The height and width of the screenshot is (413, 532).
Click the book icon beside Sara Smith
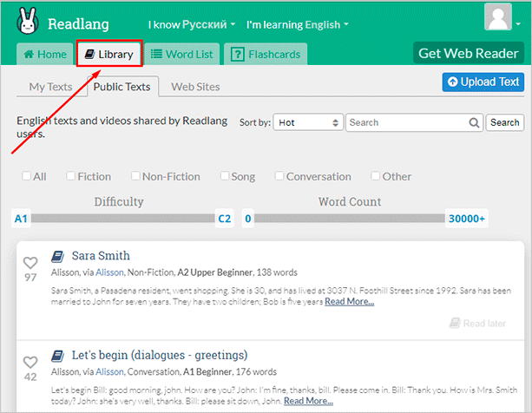(x=58, y=256)
